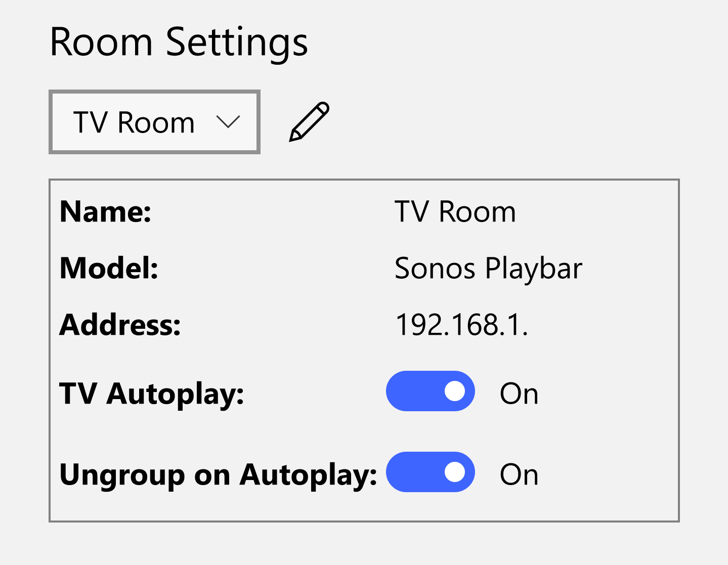
Task: Click the bold Model: label
Action: (x=109, y=268)
